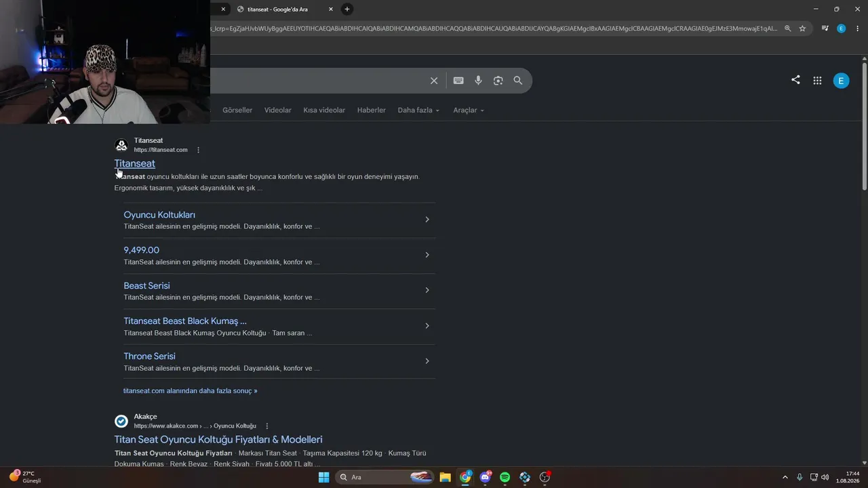Switch to the Görseller tab

(x=237, y=110)
